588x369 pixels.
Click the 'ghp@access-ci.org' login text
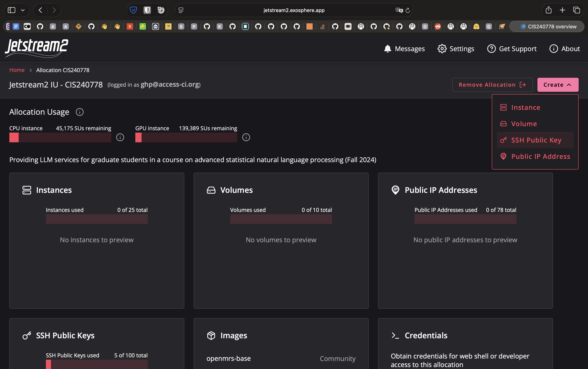(170, 84)
